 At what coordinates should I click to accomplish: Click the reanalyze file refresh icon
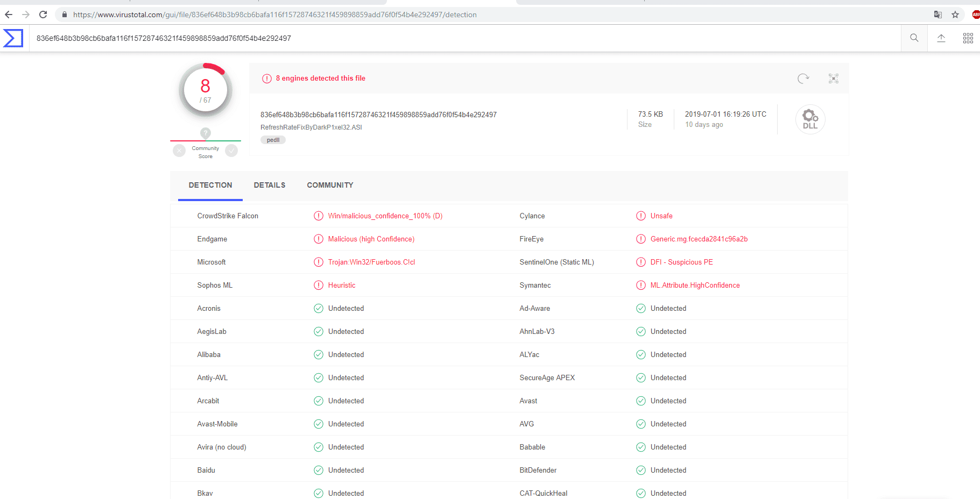coord(803,79)
